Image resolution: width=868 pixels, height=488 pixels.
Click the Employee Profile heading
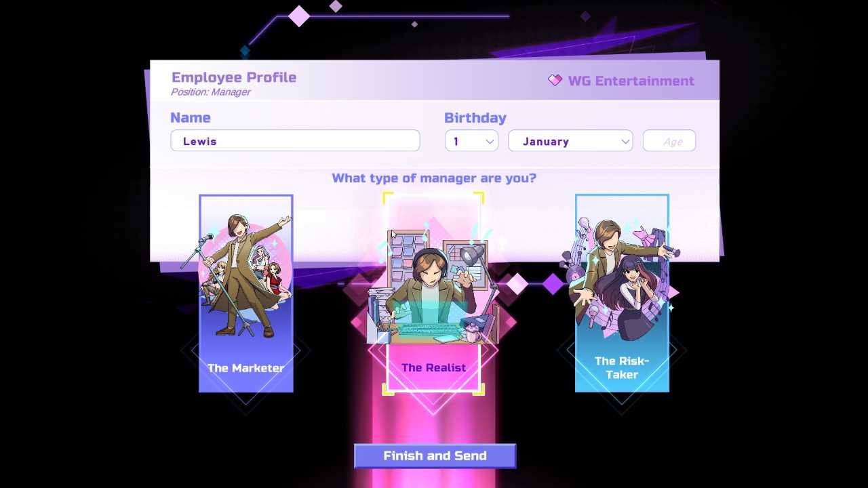click(x=234, y=77)
